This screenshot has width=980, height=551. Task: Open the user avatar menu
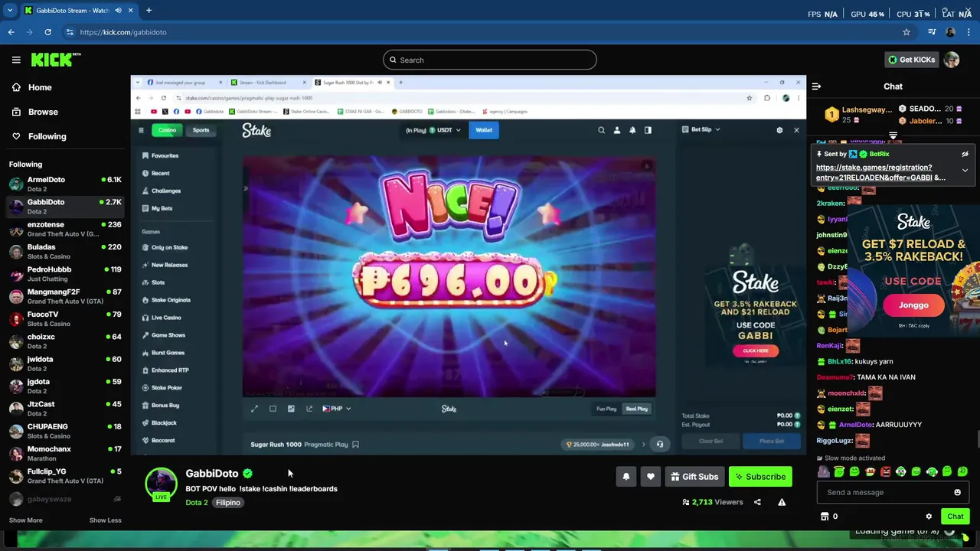pos(952,60)
